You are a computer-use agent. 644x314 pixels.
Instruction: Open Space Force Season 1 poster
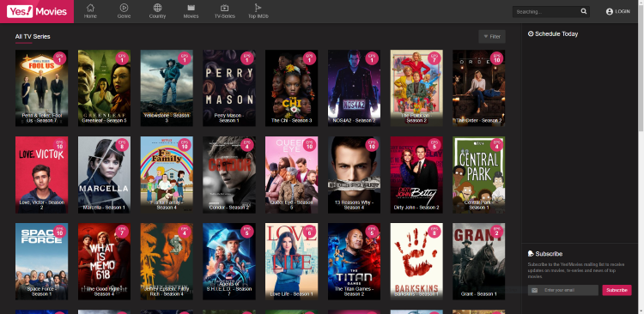point(41,262)
